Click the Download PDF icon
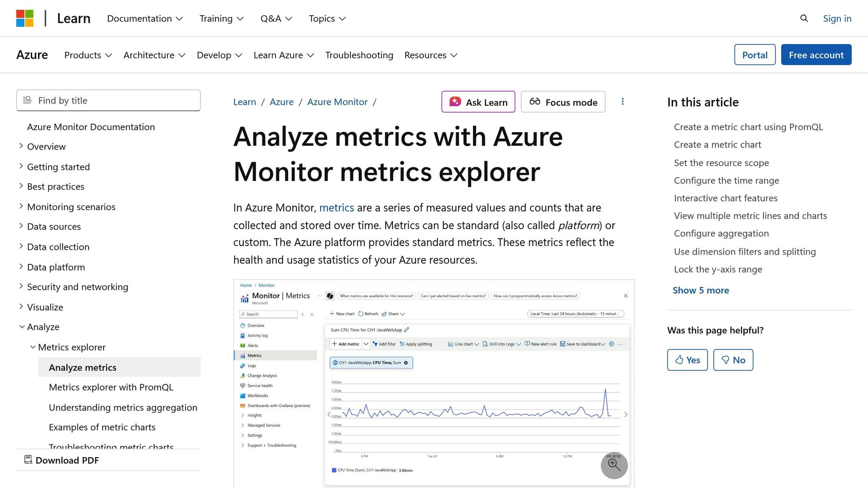Image resolution: width=868 pixels, height=488 pixels. click(x=28, y=460)
